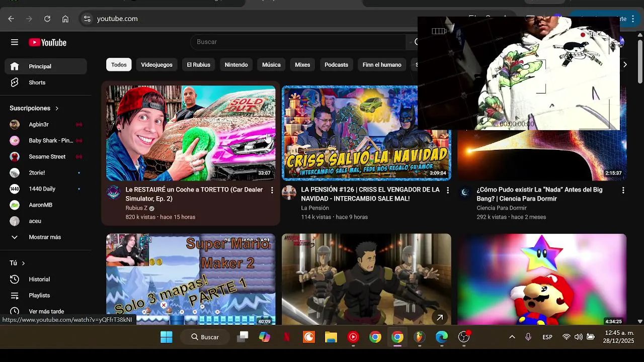Open File Explorer from taskbar
The height and width of the screenshot is (362, 644).
point(331,337)
